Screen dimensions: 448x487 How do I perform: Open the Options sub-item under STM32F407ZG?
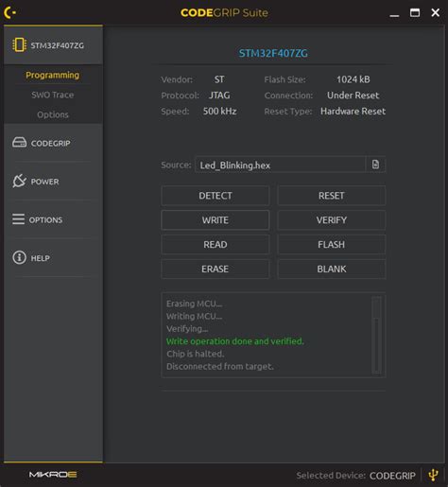53,114
